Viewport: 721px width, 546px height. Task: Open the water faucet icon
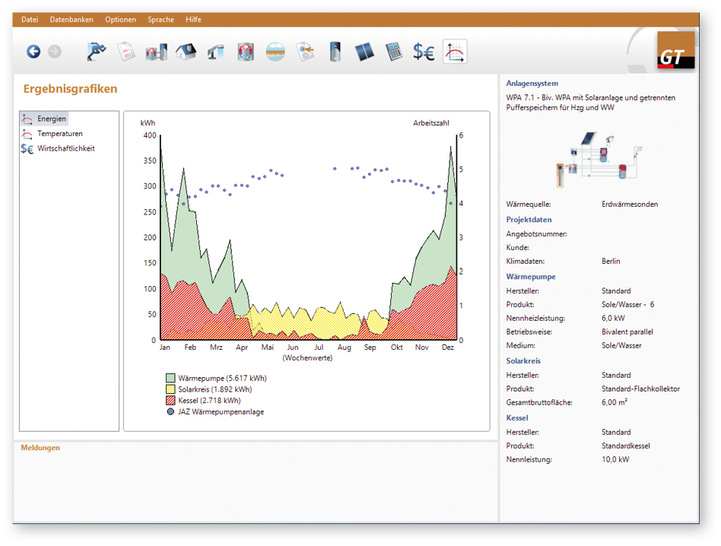coord(215,52)
